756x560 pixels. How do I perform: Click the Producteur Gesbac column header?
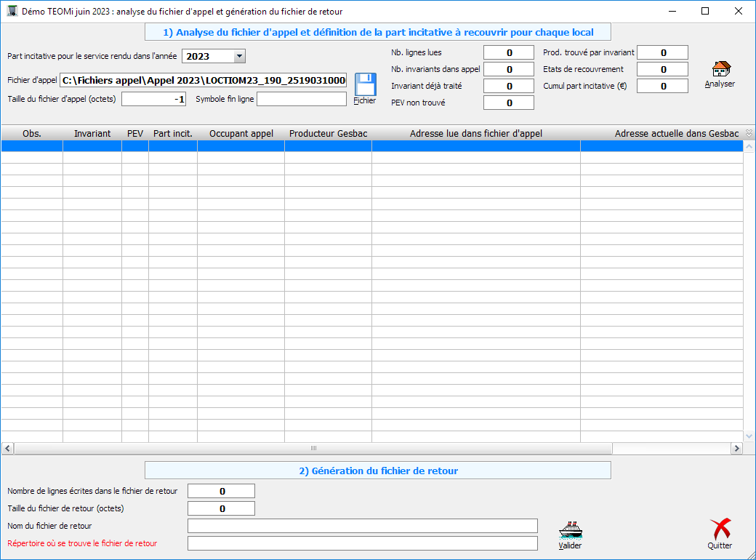(x=328, y=134)
